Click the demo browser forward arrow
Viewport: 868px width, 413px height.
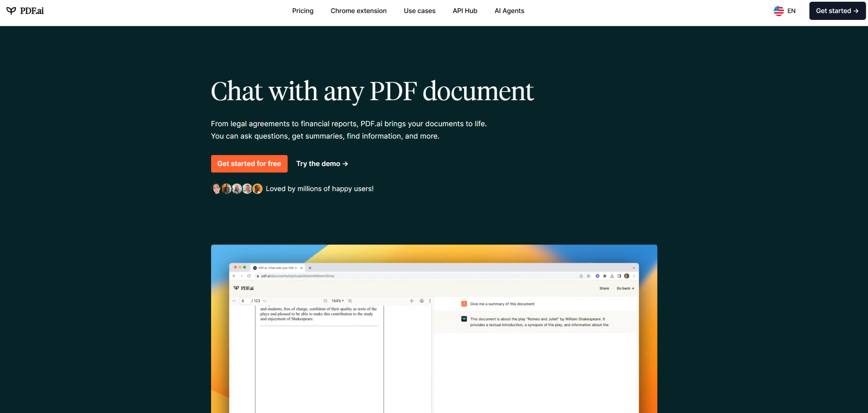tap(242, 276)
